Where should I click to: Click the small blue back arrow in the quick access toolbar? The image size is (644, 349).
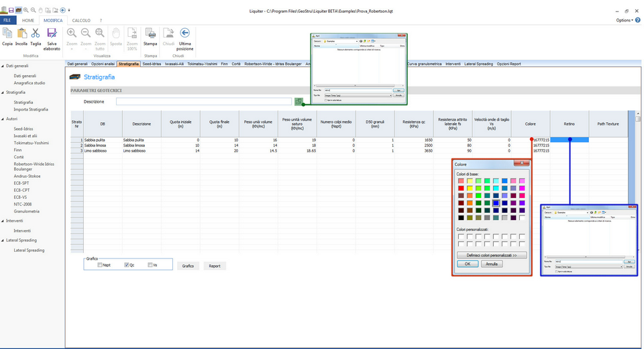63,10
